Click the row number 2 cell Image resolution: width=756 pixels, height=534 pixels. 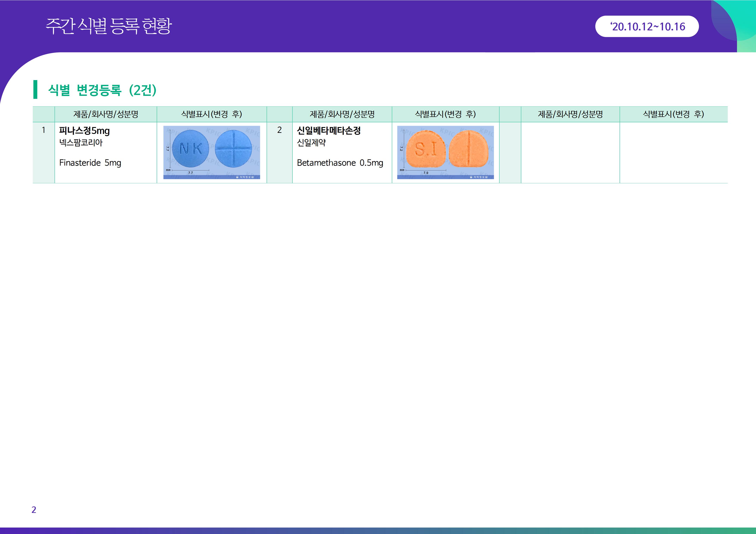[279, 130]
